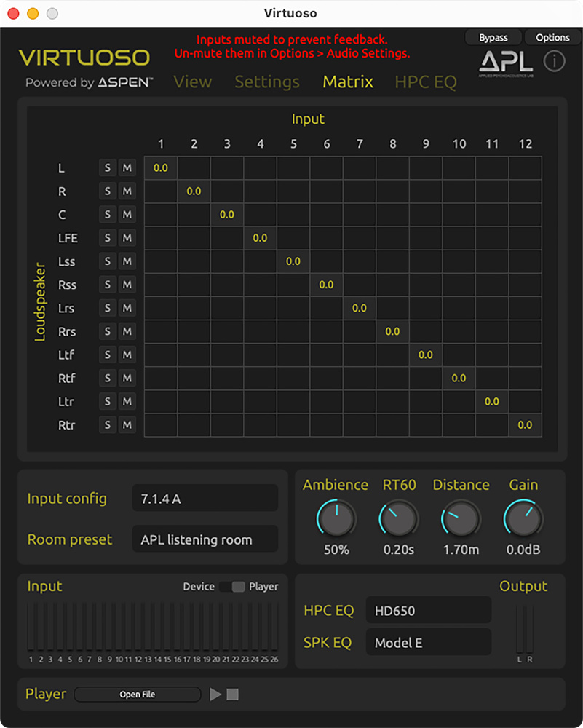Click the Ambience knob

pos(336,519)
